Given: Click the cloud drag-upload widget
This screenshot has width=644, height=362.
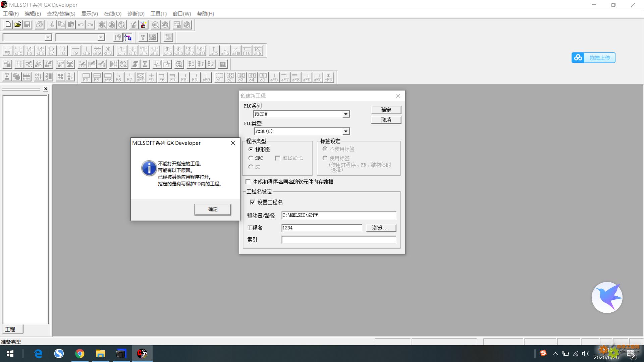Looking at the screenshot, I should [x=593, y=58].
